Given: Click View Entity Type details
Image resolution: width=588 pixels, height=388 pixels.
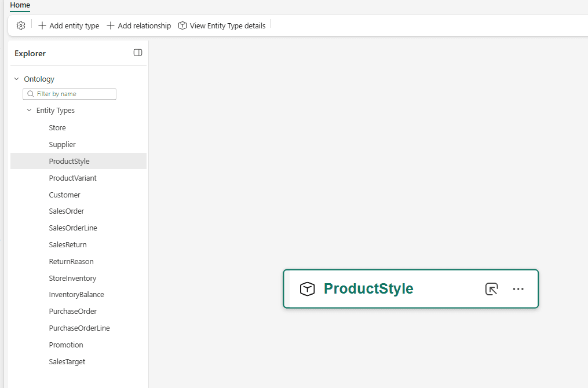Looking at the screenshot, I should click(222, 25).
